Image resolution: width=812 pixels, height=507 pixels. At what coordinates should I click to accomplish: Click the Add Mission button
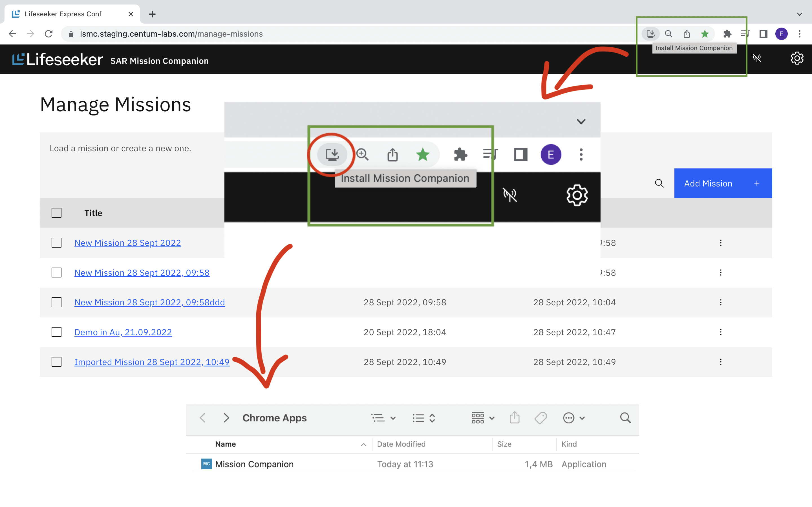(723, 183)
